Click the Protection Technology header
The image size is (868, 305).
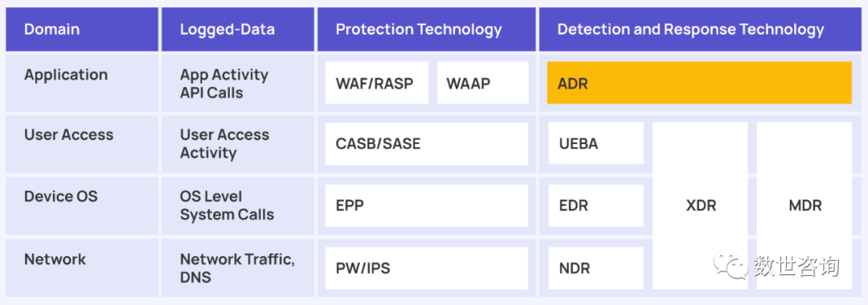tap(426, 30)
